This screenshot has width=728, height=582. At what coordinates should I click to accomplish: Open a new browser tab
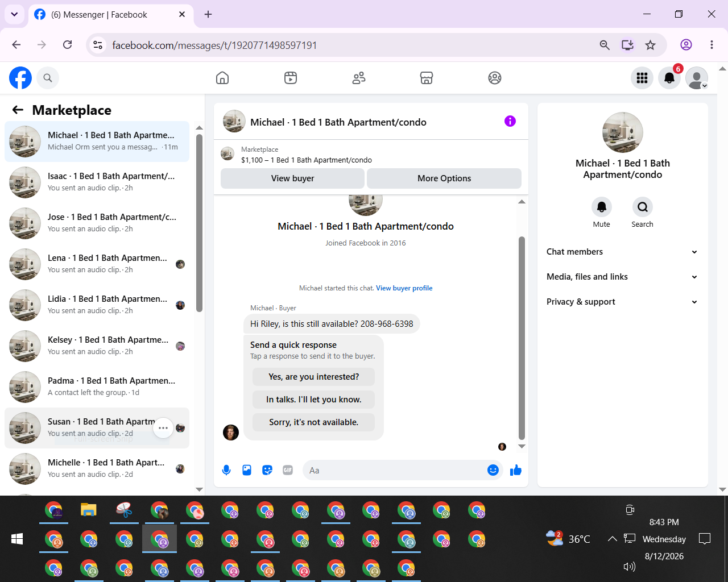point(208,14)
